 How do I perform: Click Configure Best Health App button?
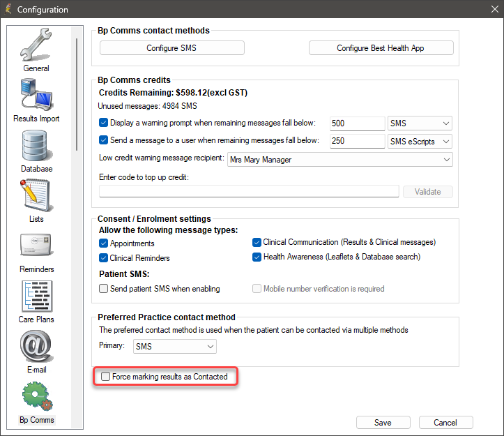(x=381, y=48)
